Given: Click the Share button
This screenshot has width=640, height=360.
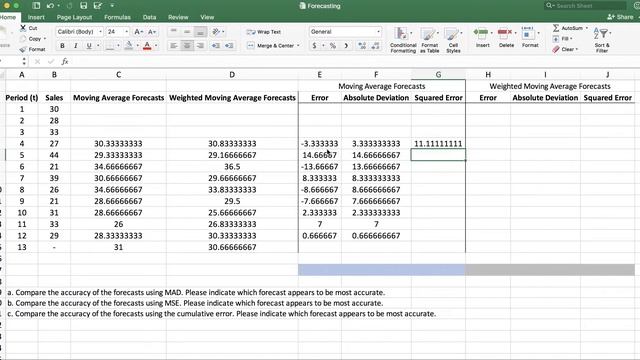Looking at the screenshot, I should coord(620,17).
